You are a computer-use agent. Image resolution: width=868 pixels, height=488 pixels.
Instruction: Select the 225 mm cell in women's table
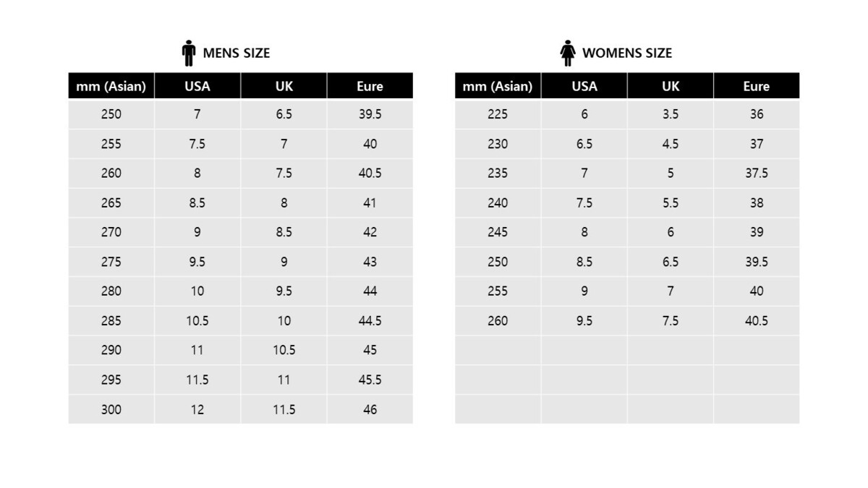[498, 114]
